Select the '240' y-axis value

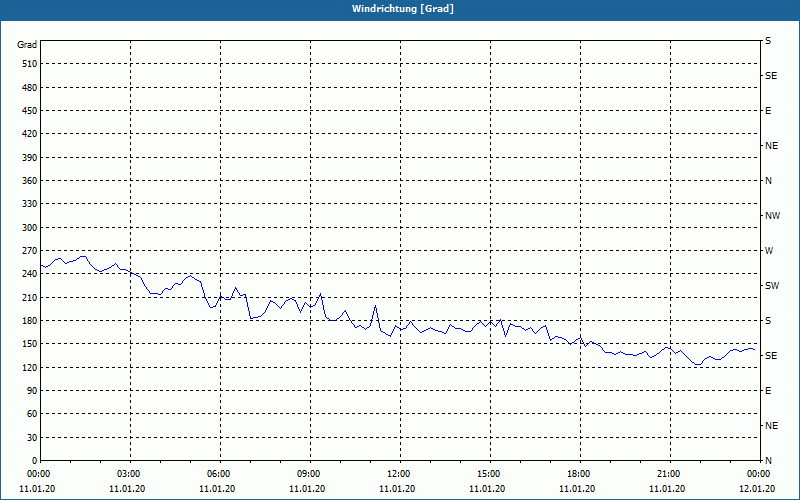[x=30, y=274]
